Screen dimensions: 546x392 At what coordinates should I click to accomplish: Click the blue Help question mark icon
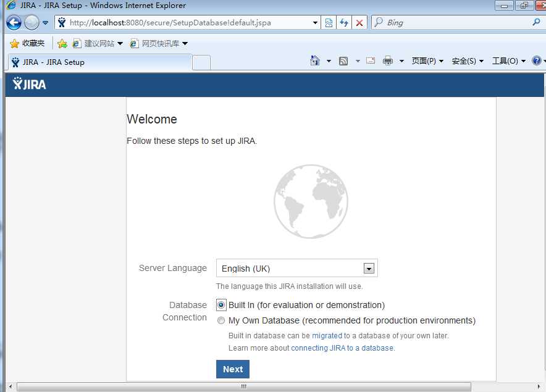[537, 60]
